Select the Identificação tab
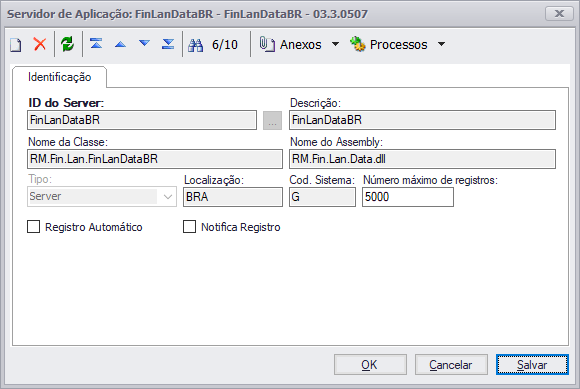580x389 pixels. click(x=60, y=77)
